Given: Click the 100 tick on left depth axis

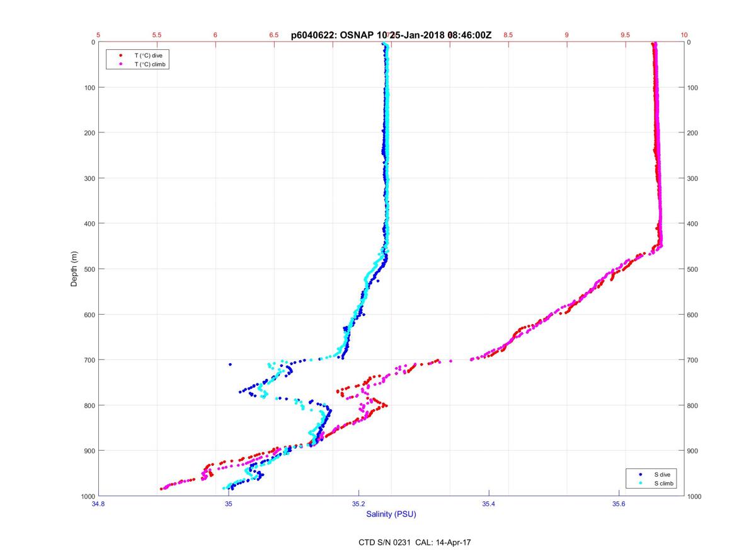Looking at the screenshot, I should [89, 88].
